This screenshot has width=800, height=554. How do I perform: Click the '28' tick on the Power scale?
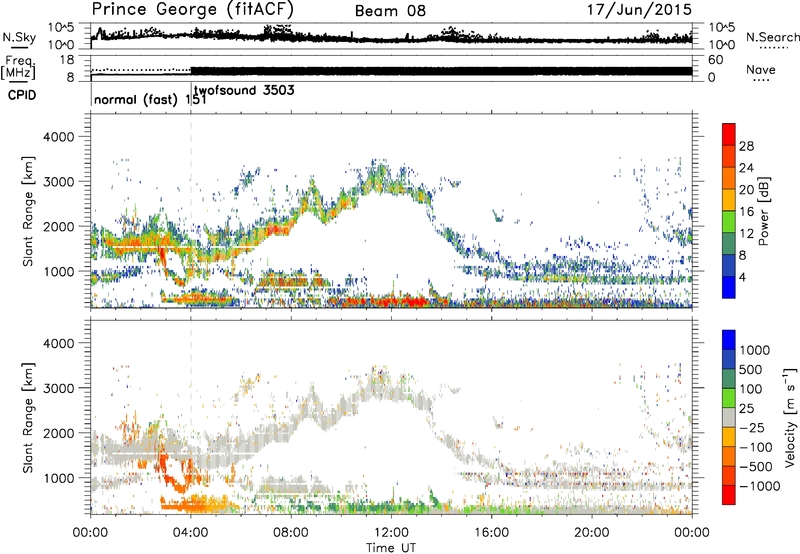coord(746,146)
